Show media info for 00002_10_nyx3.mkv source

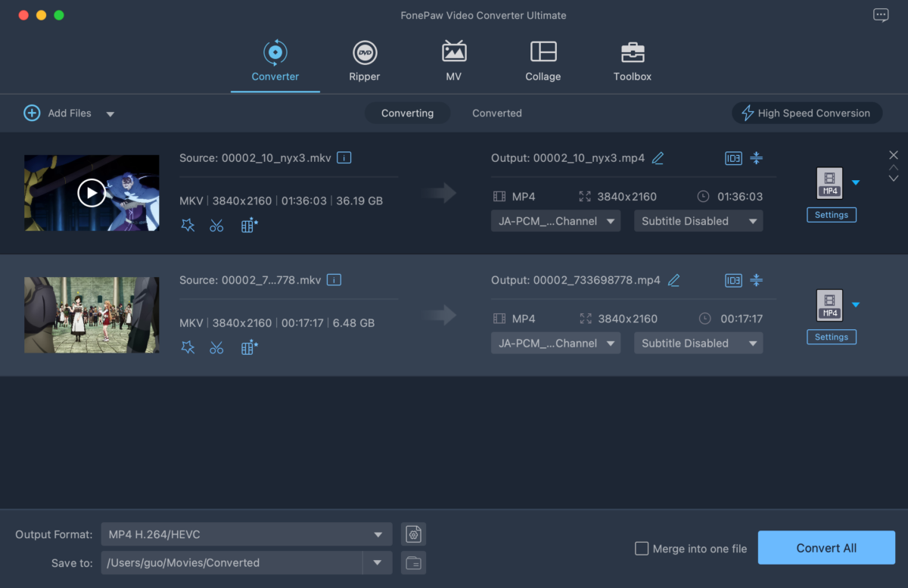point(344,158)
